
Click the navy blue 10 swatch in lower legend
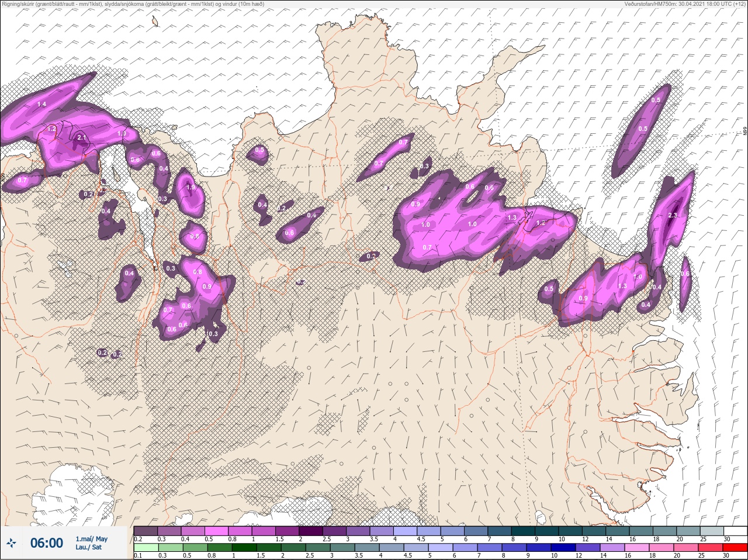click(x=563, y=547)
